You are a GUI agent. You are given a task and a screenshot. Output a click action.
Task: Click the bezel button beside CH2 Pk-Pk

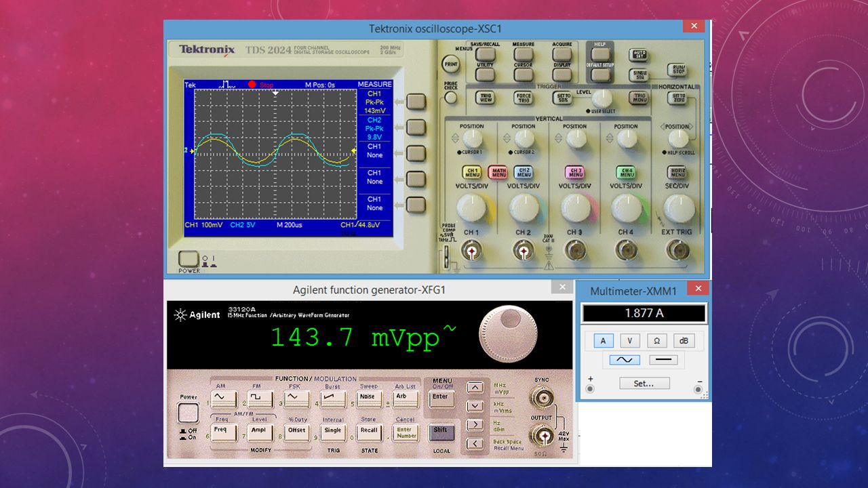point(416,127)
